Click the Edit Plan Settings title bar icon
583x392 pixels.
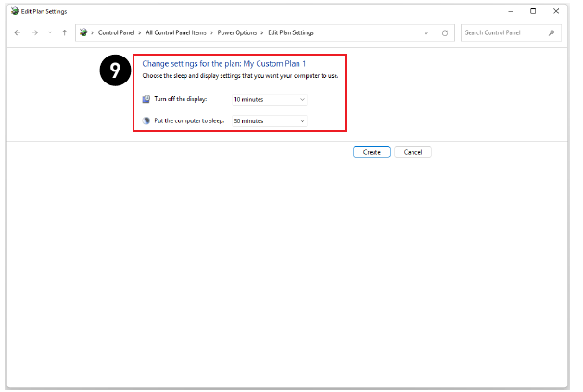click(15, 11)
